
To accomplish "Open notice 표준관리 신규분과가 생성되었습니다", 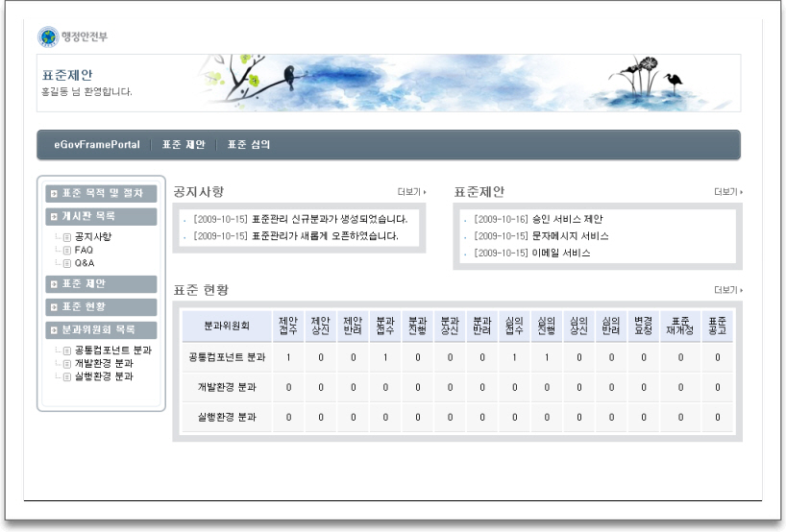I will (329, 219).
